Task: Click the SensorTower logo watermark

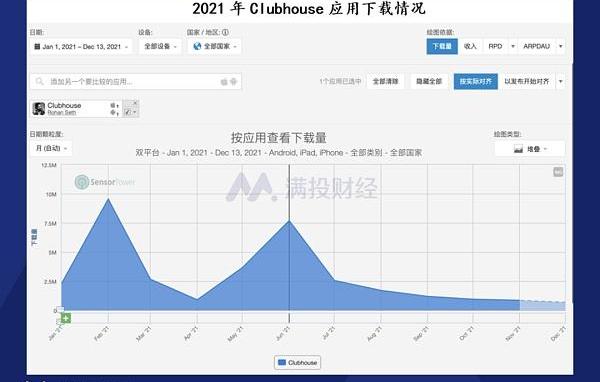Action: click(104, 182)
